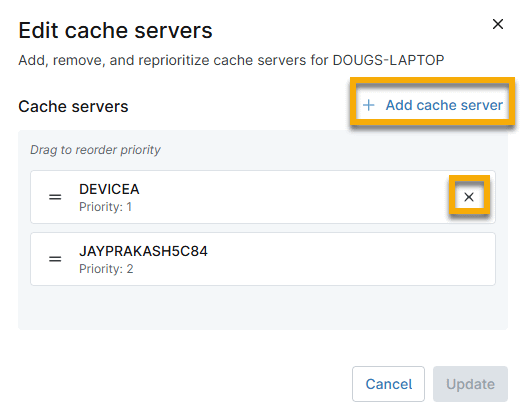Screen dimensions: 527x417
Task: Click the drag handle icon for DEVICEA
Action: pos(55,197)
